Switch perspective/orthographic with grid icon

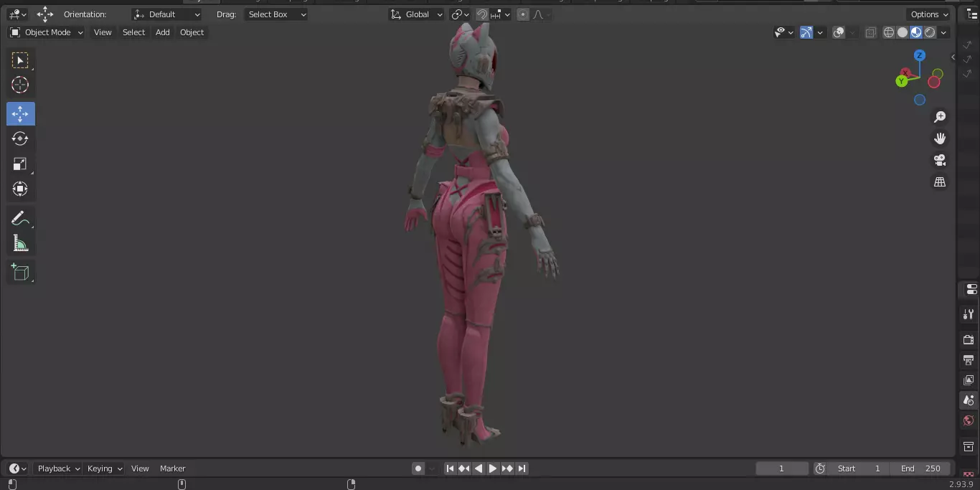pos(940,182)
